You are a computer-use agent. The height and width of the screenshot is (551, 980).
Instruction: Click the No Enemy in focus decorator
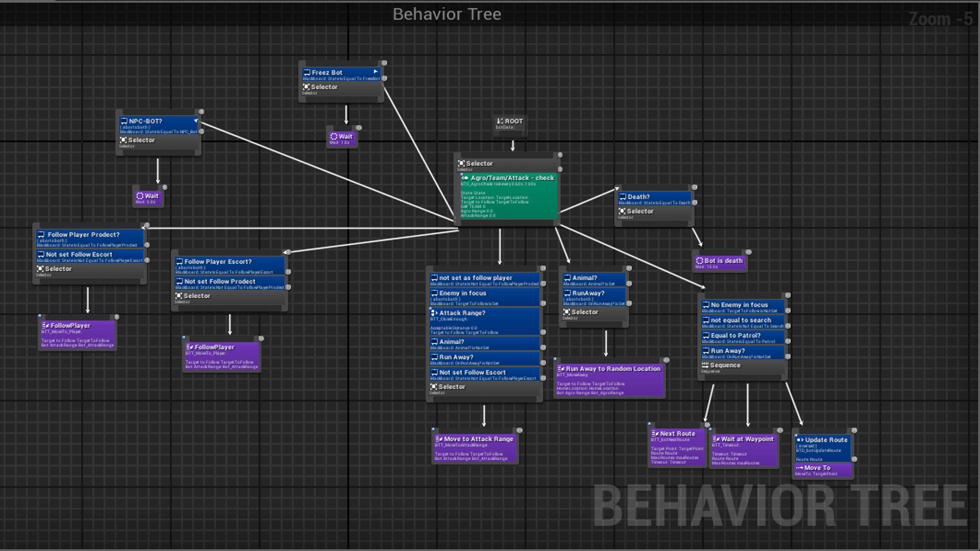point(743,307)
